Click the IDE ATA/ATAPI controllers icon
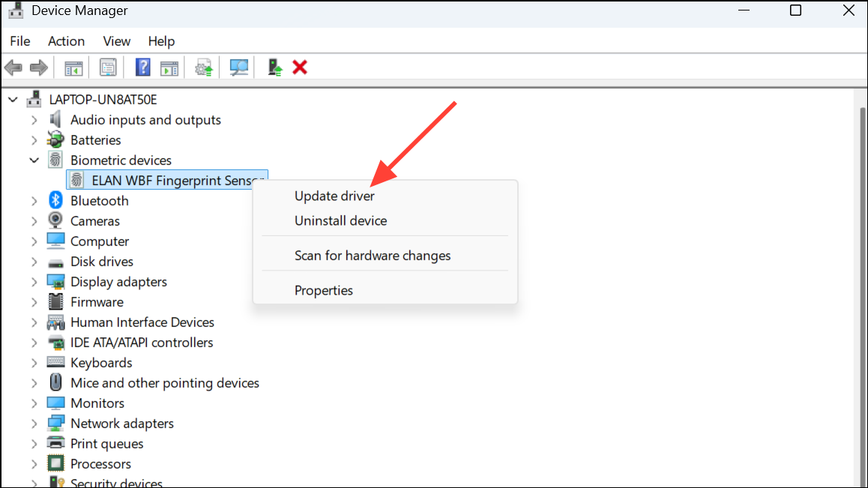Screen dimensions: 868x488 55,343
